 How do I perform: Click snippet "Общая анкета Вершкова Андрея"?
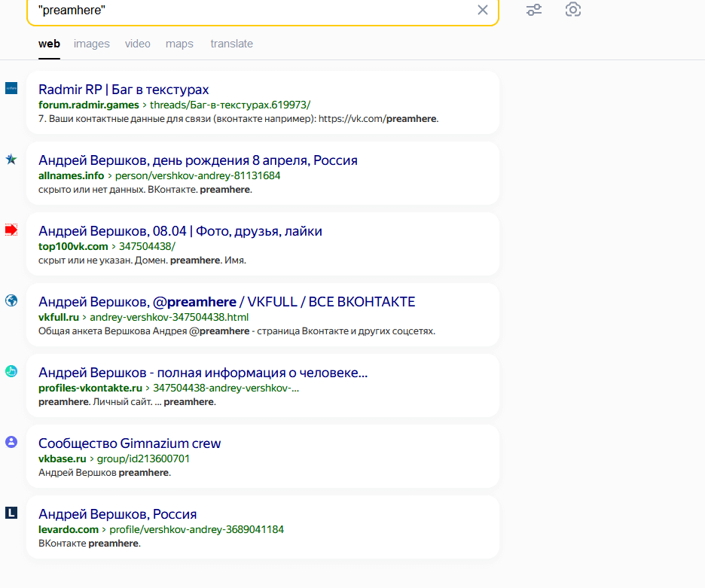click(x=113, y=331)
